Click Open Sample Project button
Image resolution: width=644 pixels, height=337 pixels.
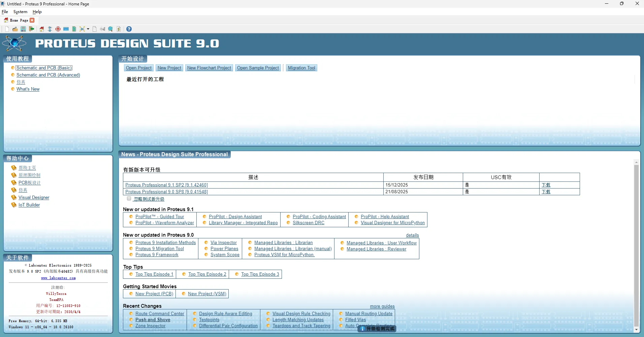[258, 68]
